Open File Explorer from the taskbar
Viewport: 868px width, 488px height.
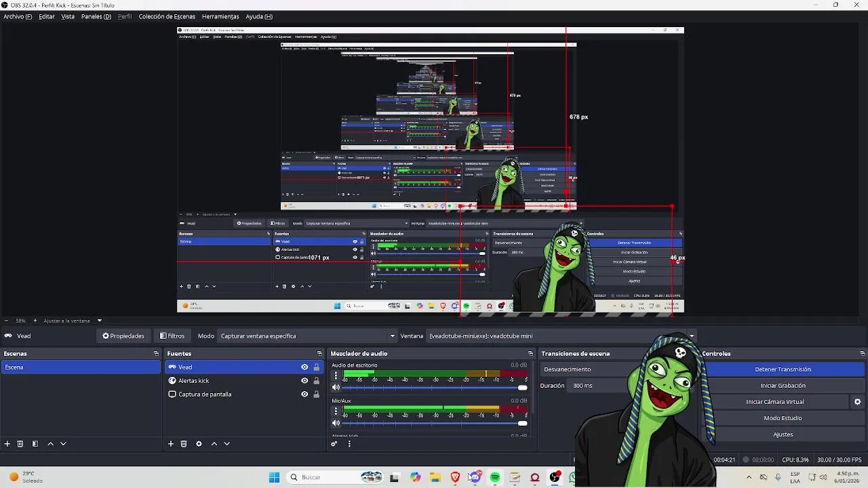435,478
